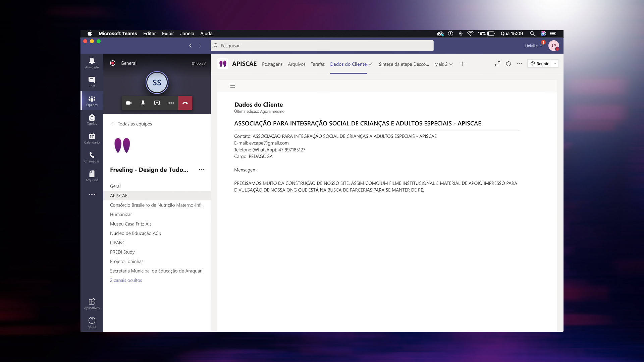This screenshot has height=362, width=644.
Task: Open more call actions ellipsis
Action: 171,103
